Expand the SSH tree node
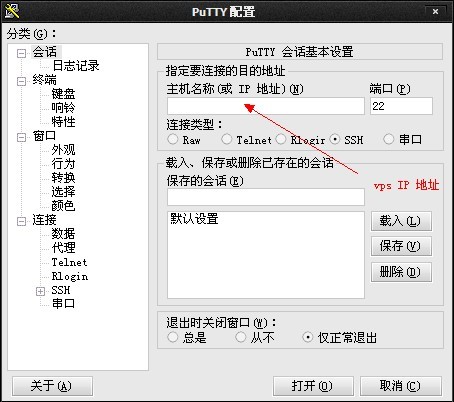Image resolution: width=454 pixels, height=402 pixels. tap(40, 291)
